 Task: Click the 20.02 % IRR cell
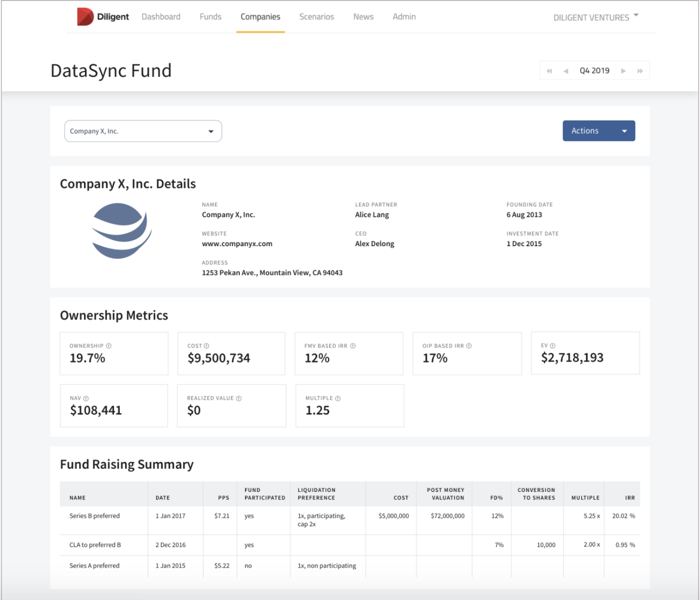point(624,516)
